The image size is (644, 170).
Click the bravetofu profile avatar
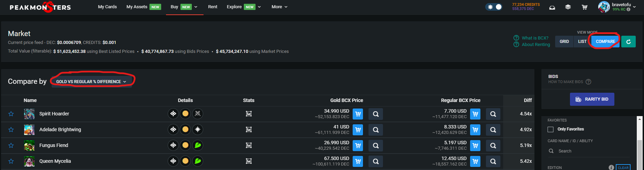coord(604,7)
